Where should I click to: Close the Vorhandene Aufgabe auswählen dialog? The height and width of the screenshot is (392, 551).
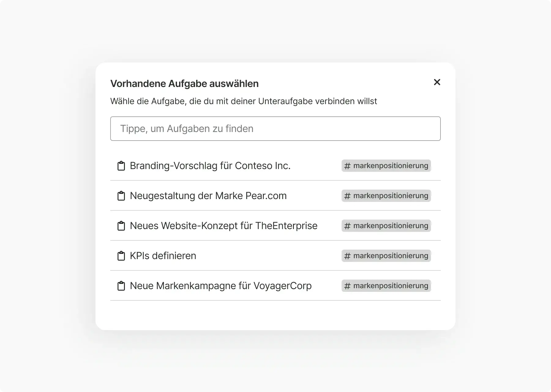[x=437, y=82]
